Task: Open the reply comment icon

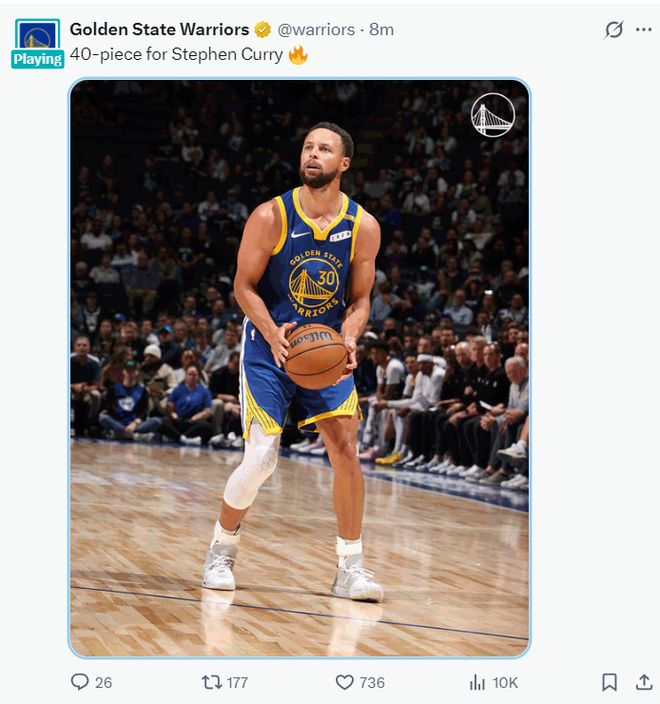Action: tap(79, 682)
